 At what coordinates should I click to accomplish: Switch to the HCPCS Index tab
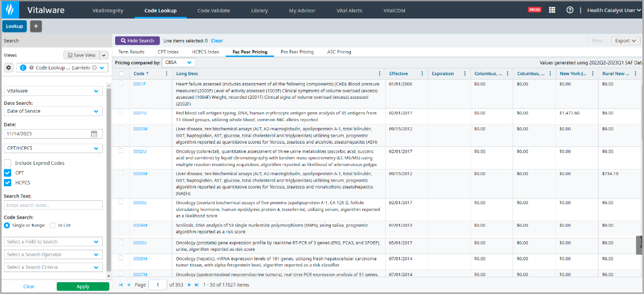[x=205, y=52]
